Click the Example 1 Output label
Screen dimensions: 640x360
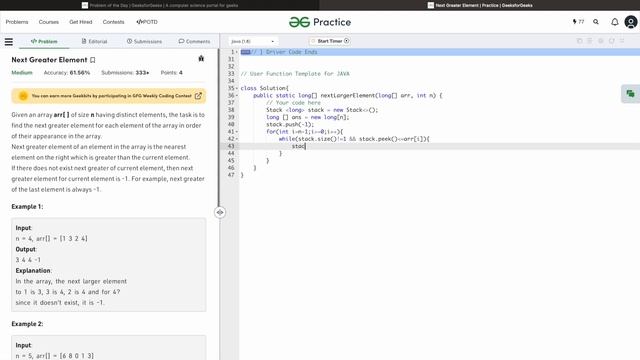coord(26,249)
